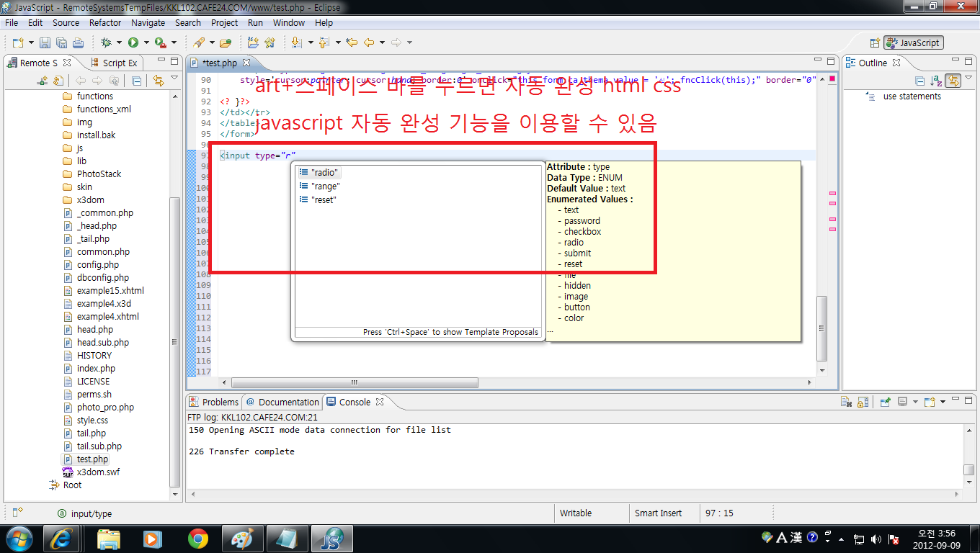Toggle alphabetical sort in Outline panel
The image size is (980, 553).
(x=936, y=81)
